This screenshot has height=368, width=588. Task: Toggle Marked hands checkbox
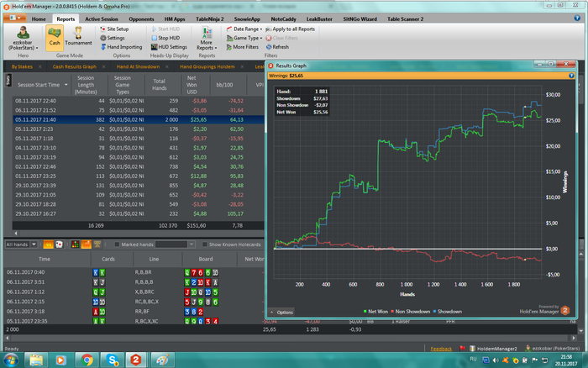(117, 244)
